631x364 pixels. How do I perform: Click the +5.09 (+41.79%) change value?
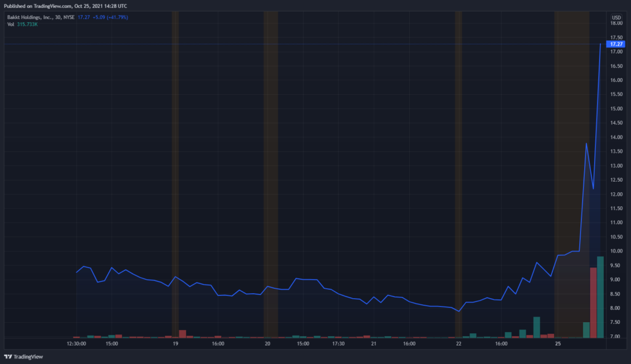[x=110, y=17]
